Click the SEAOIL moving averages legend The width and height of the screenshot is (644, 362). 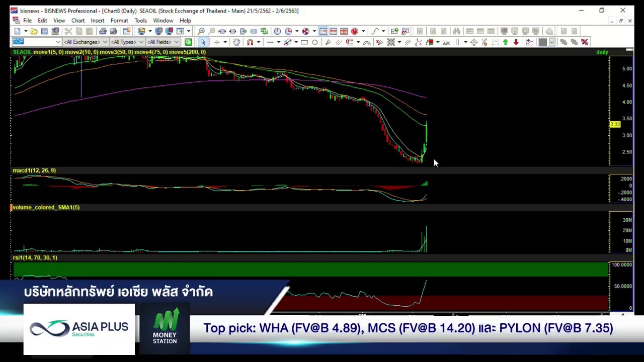pyautogui.click(x=109, y=52)
